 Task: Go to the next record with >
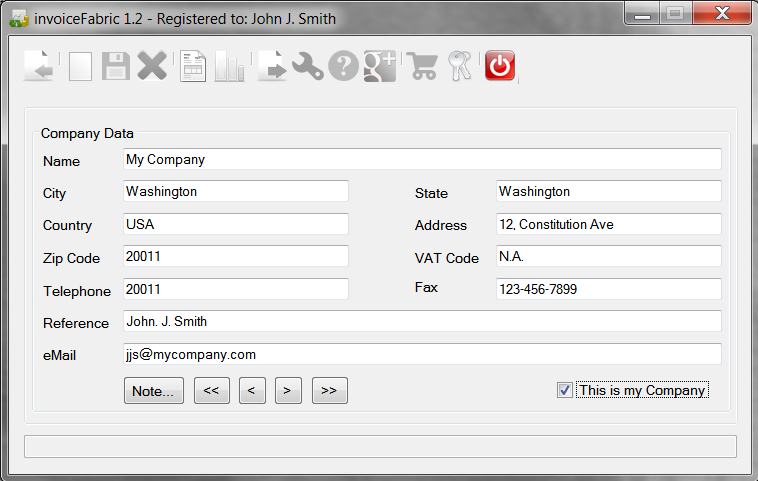288,391
